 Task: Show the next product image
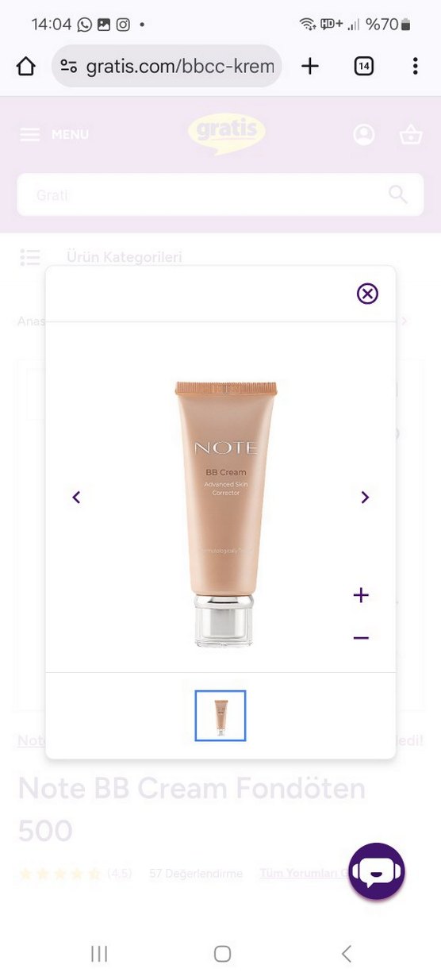click(365, 498)
